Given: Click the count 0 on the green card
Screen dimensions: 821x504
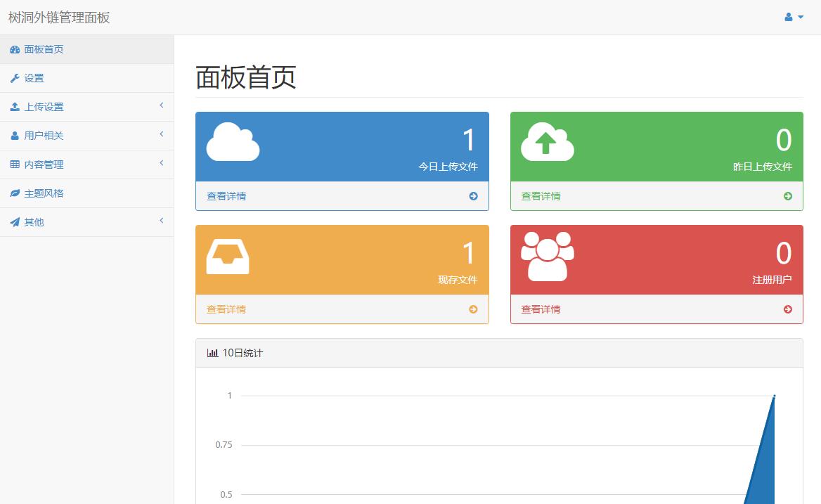Looking at the screenshot, I should coord(784,141).
